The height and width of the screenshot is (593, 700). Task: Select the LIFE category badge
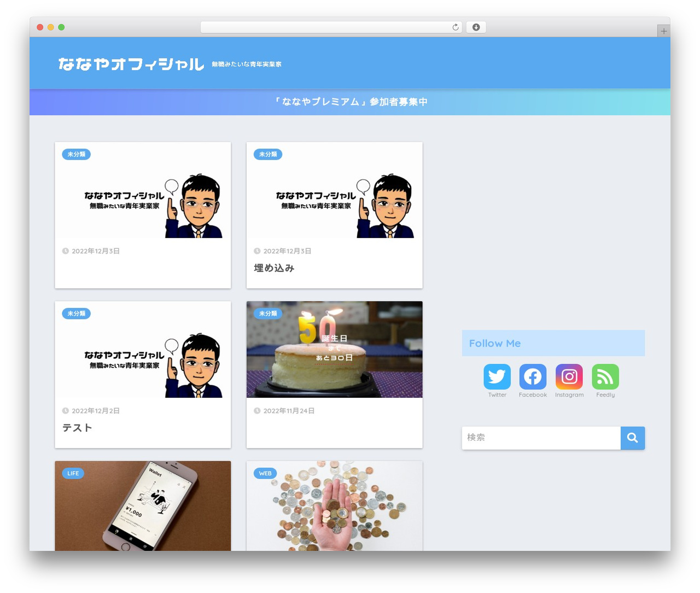(73, 473)
